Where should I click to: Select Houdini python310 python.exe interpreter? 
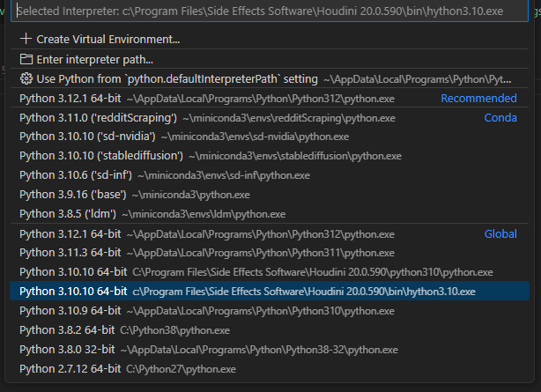[x=270, y=272]
